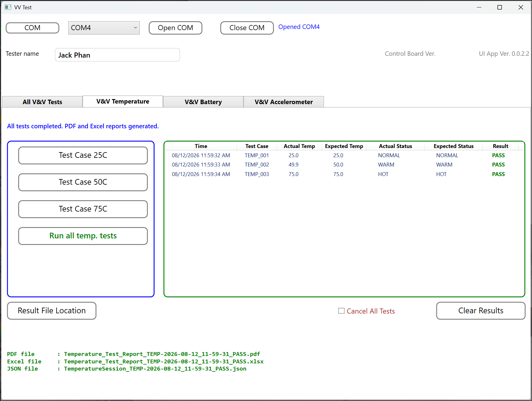Viewport: 532px width, 401px height.
Task: Minimize the VV Test window
Action: (x=479, y=7)
